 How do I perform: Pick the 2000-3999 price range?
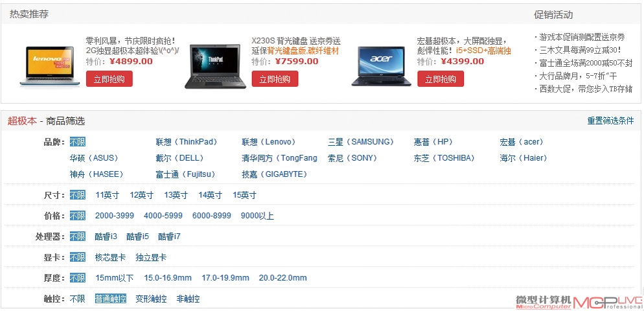(x=115, y=216)
